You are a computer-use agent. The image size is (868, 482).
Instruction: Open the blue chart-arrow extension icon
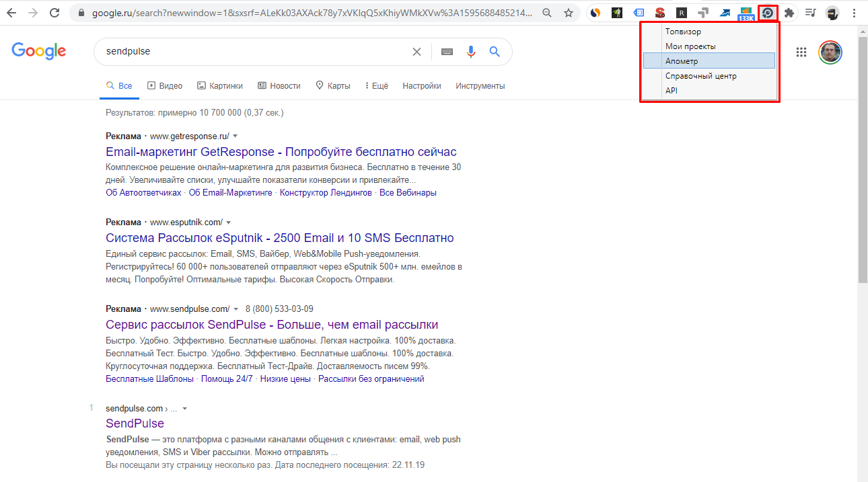click(x=725, y=13)
